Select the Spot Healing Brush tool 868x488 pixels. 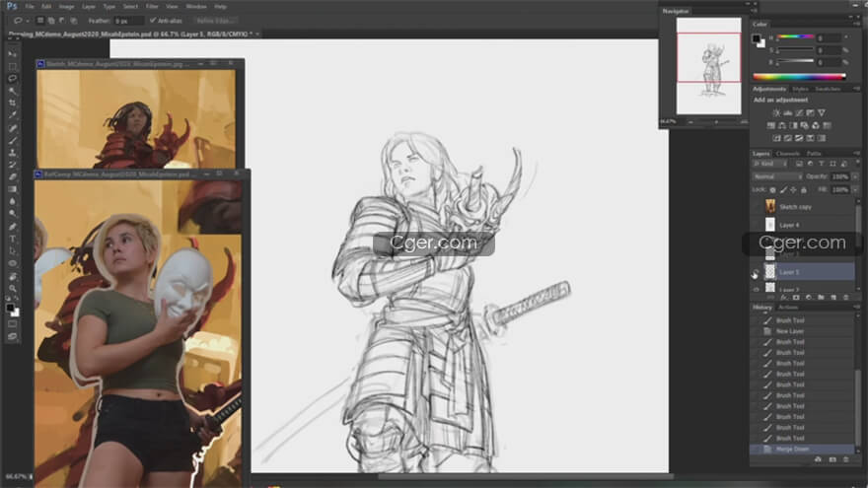(12, 128)
